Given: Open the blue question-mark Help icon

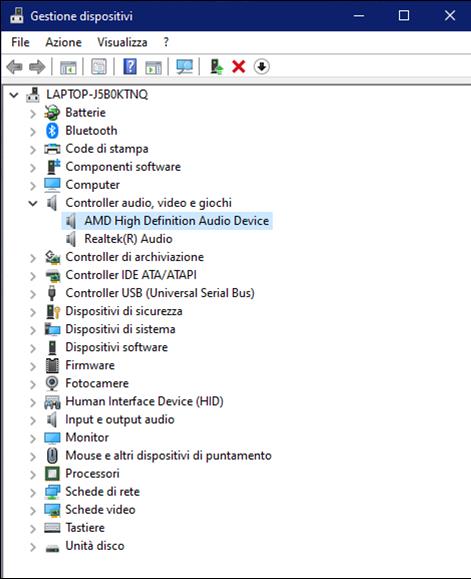Looking at the screenshot, I should click(x=130, y=66).
